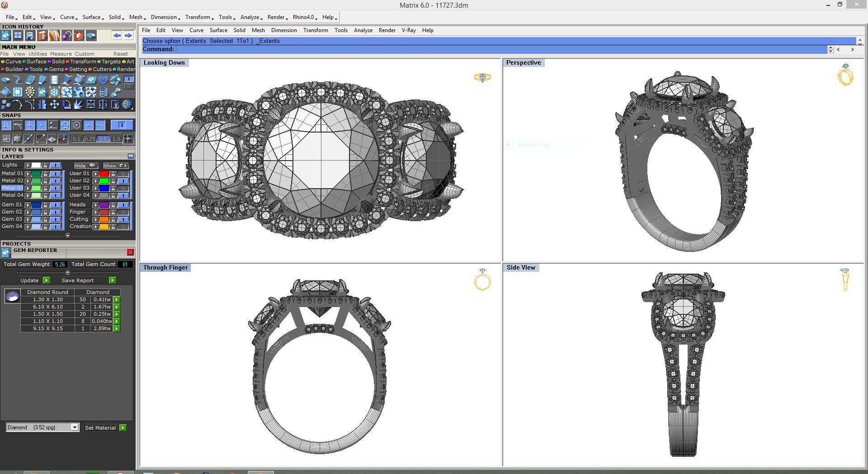
Task: Select the diamond gem tool icon in Main Menu toolbar
Action: (x=103, y=80)
